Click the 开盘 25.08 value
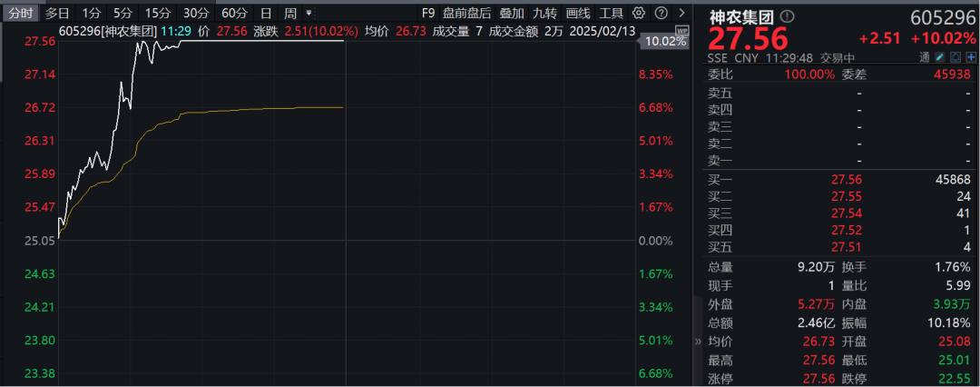Viewport: 980px width, 387px height. click(954, 342)
